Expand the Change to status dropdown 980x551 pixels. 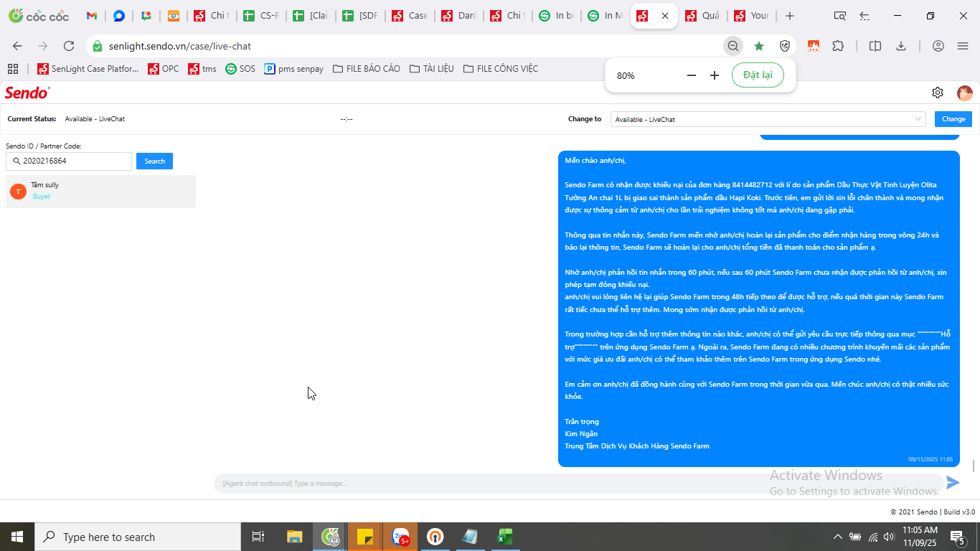(768, 119)
